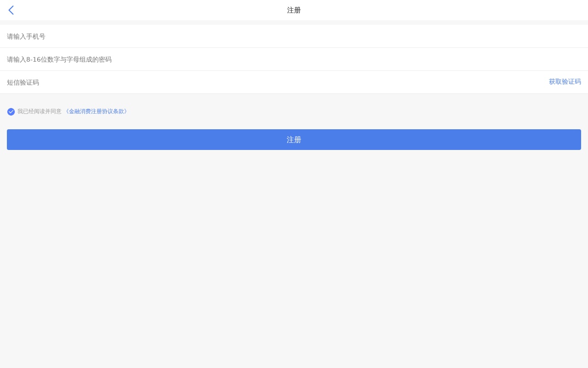Go back using the left arrow icon
Image resolution: width=588 pixels, height=368 pixels.
coord(11,10)
